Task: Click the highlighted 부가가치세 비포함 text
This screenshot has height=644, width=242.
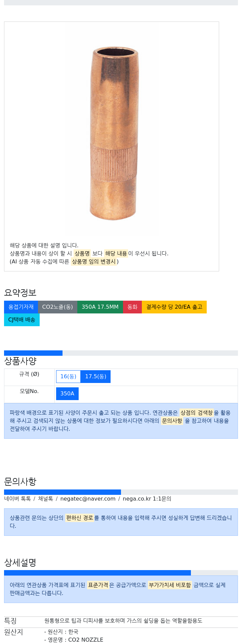Action: (x=170, y=585)
